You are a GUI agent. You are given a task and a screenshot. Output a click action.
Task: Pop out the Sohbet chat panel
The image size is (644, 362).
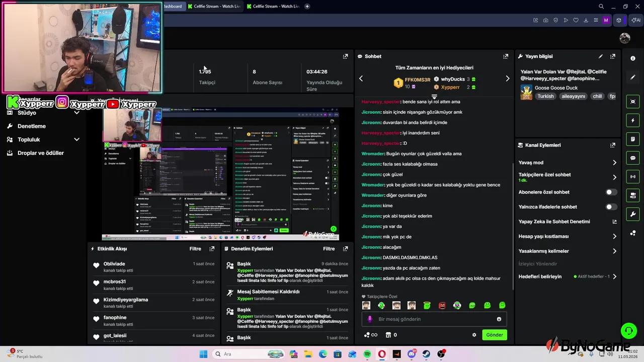506,56
